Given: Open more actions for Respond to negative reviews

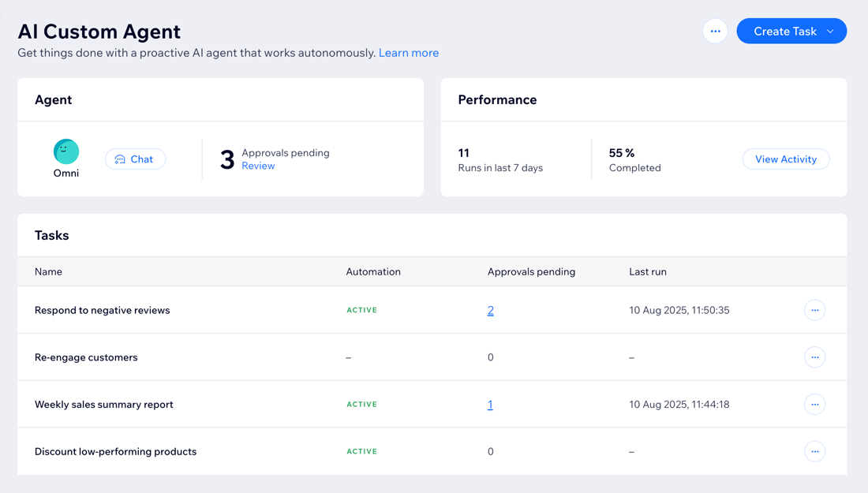Looking at the screenshot, I should [x=814, y=310].
